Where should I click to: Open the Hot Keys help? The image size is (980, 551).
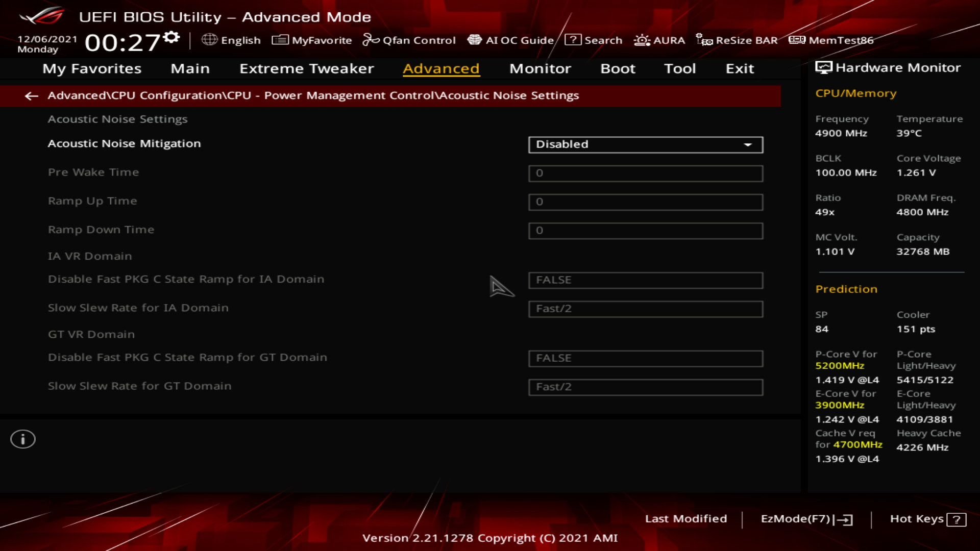pyautogui.click(x=927, y=519)
